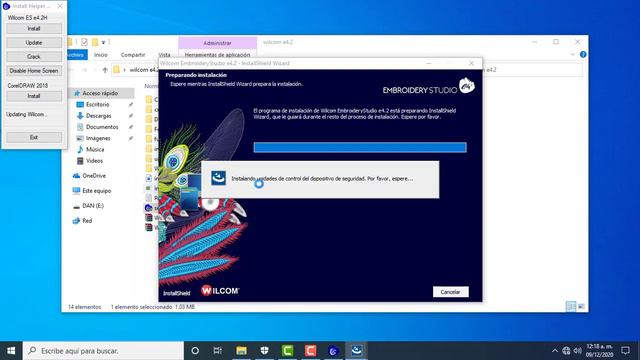Expand the File Explorer ribbon chevron
This screenshot has width=640, height=360.
pos(573,55)
